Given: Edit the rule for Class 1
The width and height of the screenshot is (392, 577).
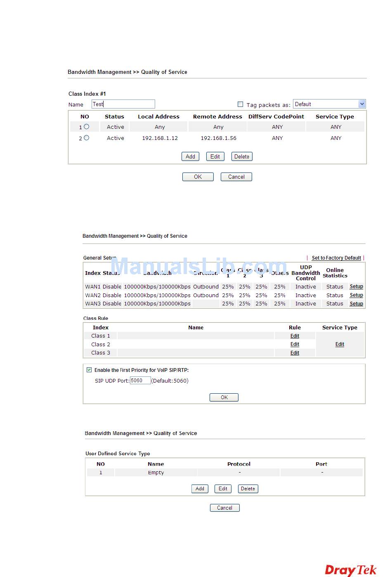Looking at the screenshot, I should pos(295,336).
